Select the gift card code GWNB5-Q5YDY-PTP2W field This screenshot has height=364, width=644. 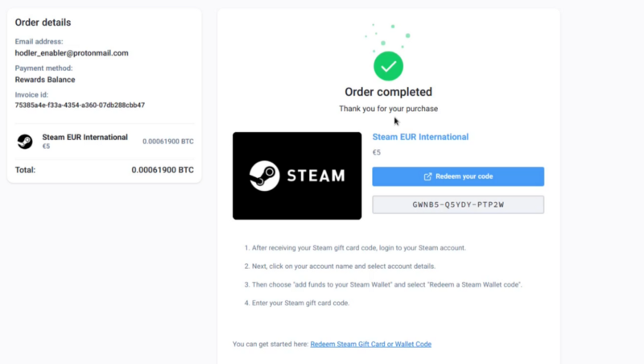(x=458, y=205)
